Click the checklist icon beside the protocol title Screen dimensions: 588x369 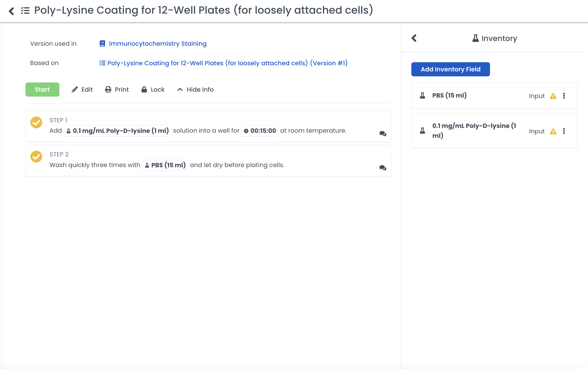(25, 11)
